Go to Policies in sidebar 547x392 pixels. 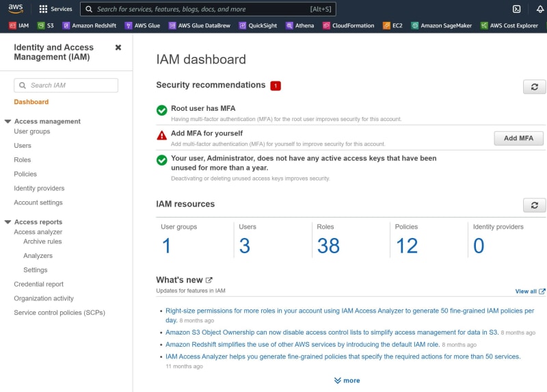pyautogui.click(x=25, y=174)
